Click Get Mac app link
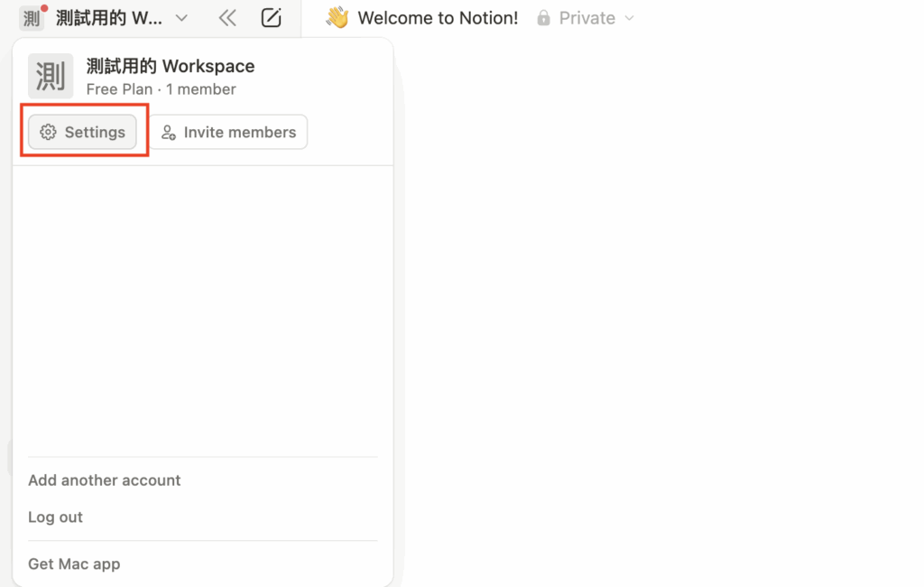Viewport: 924px width, 587px height. click(x=74, y=564)
